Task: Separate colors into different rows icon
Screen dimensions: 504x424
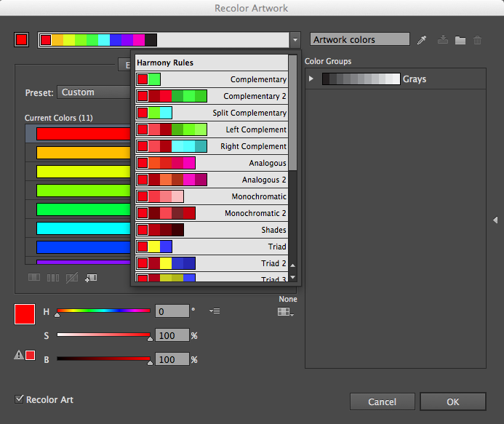Action: [53, 278]
